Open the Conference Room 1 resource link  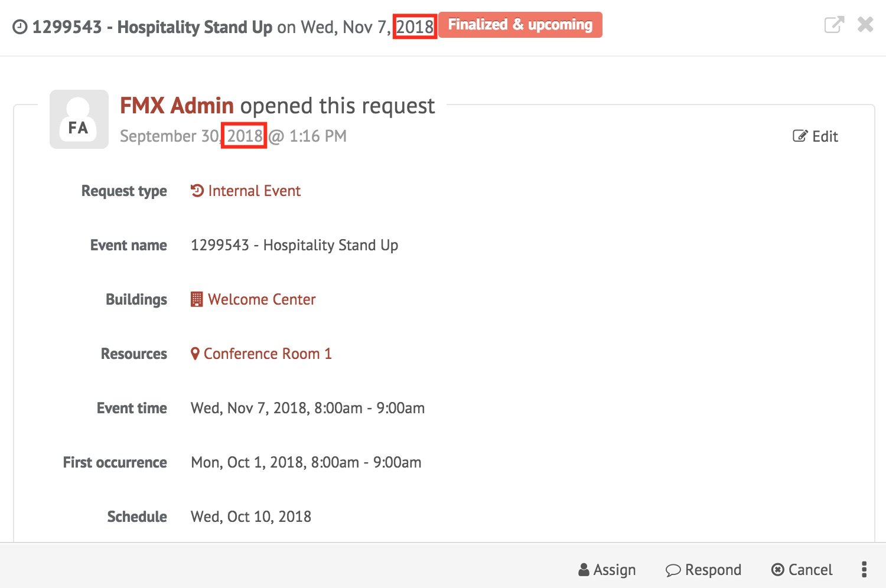point(268,354)
